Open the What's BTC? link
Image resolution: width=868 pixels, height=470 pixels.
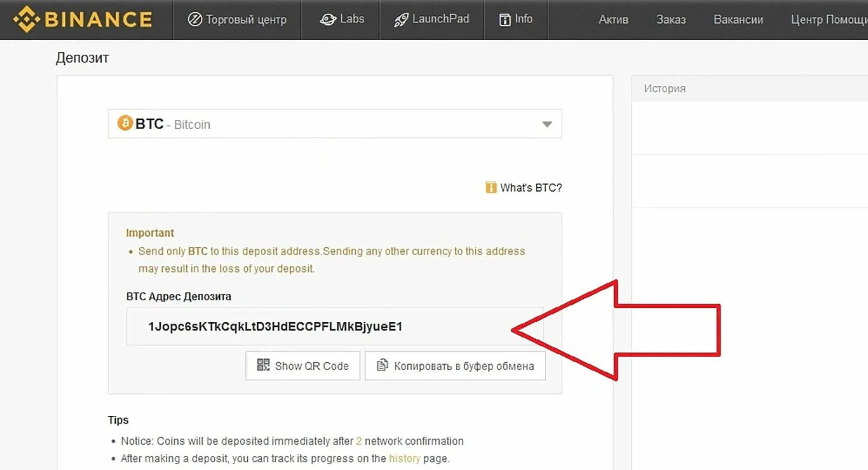pos(531,188)
